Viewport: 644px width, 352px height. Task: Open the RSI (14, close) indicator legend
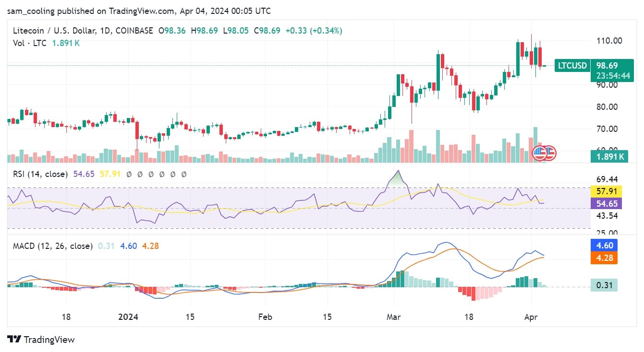40,175
